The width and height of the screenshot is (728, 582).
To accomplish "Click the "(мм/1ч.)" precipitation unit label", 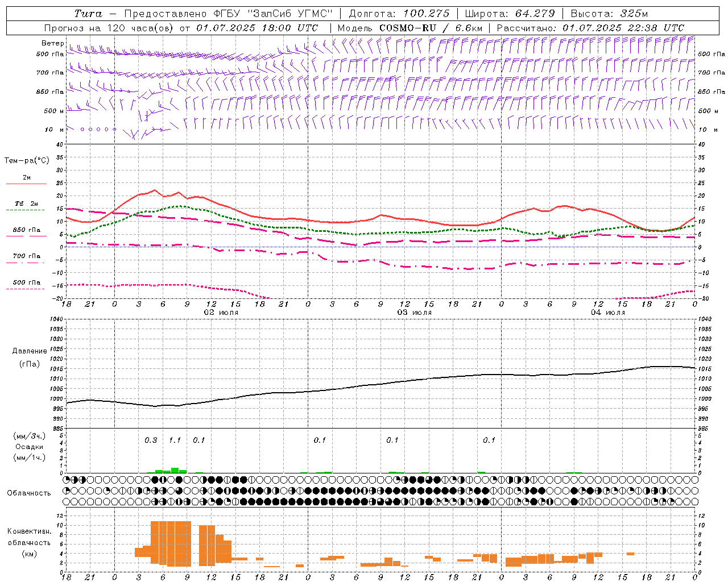I will [x=30, y=458].
